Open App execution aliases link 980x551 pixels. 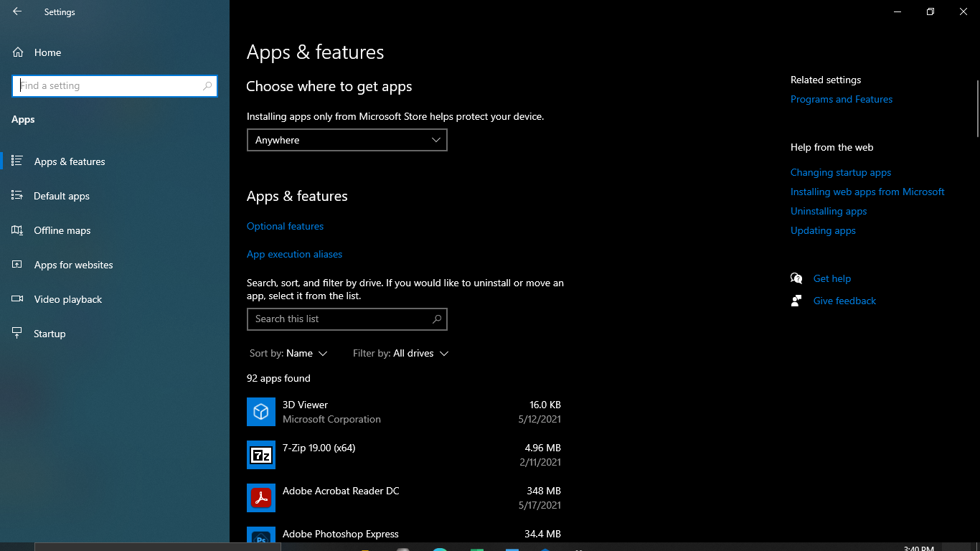click(x=294, y=254)
